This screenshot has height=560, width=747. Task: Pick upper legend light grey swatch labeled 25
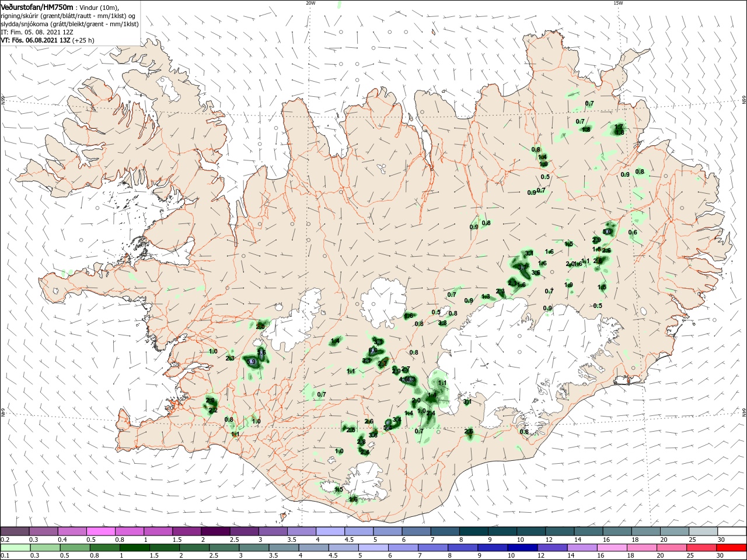(x=703, y=531)
